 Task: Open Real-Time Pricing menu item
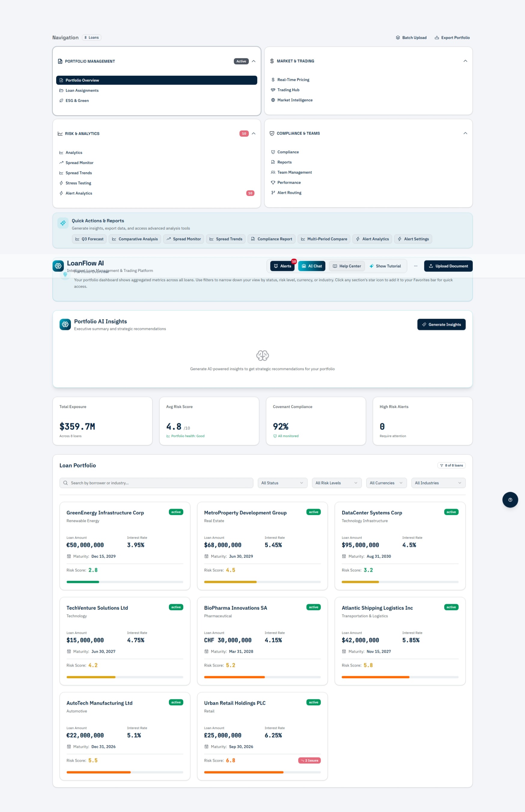click(x=368, y=80)
